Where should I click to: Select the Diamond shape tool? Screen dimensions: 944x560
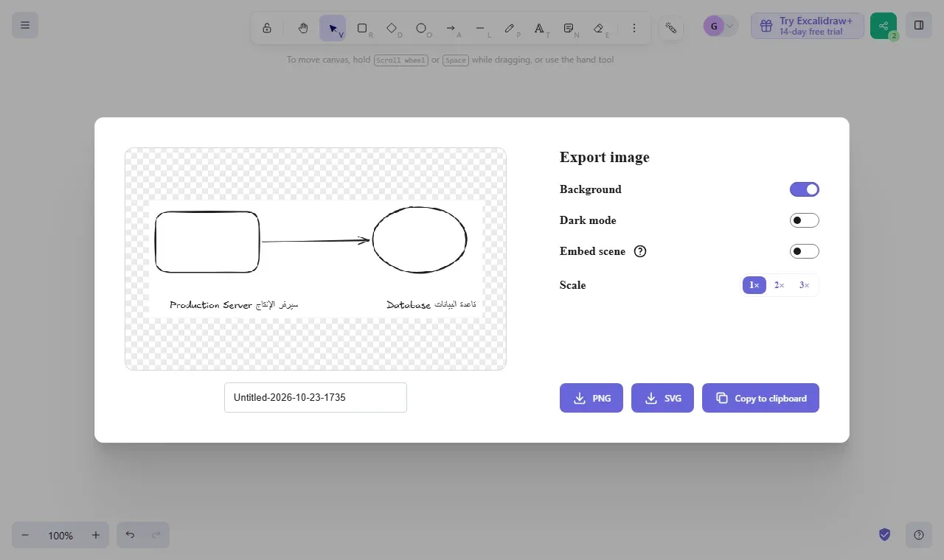392,28
